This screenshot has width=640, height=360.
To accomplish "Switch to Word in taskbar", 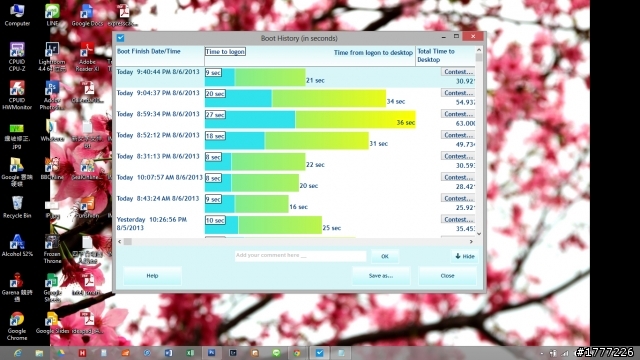I will tap(168, 353).
